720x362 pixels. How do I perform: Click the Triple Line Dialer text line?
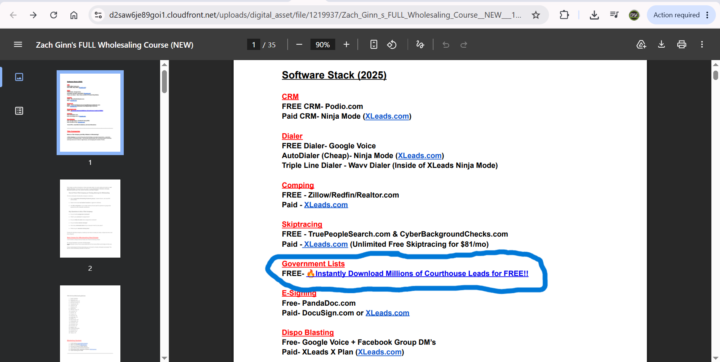(x=389, y=165)
